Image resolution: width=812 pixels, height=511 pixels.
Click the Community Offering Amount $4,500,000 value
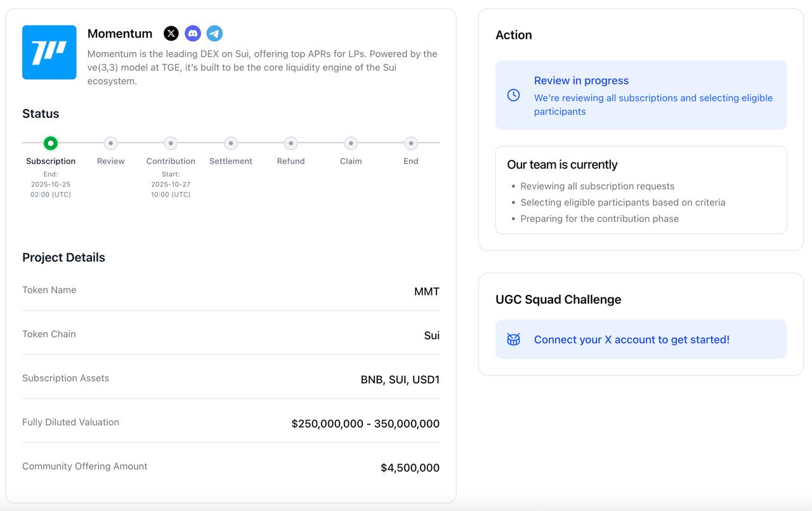point(410,468)
